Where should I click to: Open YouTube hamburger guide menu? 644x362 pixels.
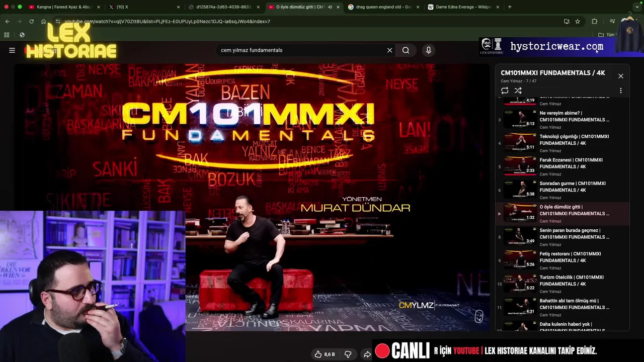coord(12,50)
